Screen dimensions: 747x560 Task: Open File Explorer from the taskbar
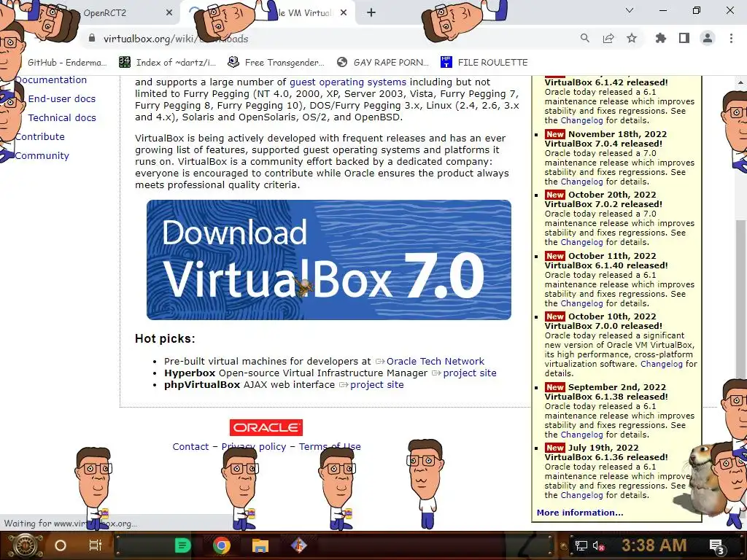point(260,545)
